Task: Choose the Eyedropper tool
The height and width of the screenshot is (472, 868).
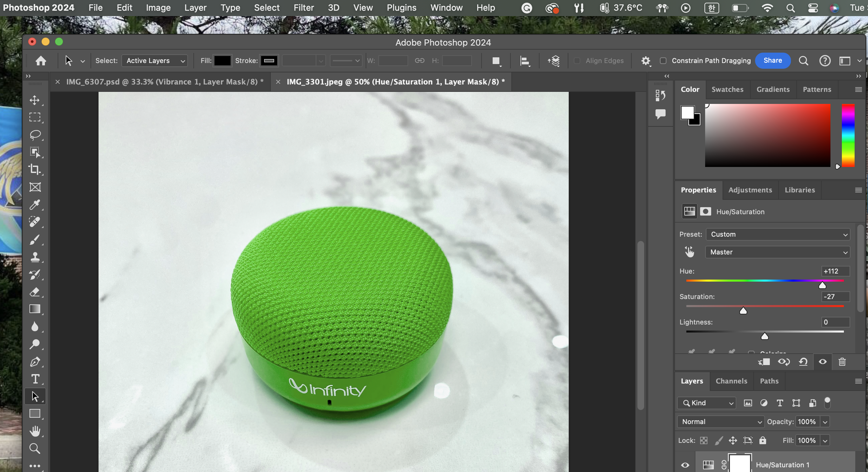Action: (35, 204)
